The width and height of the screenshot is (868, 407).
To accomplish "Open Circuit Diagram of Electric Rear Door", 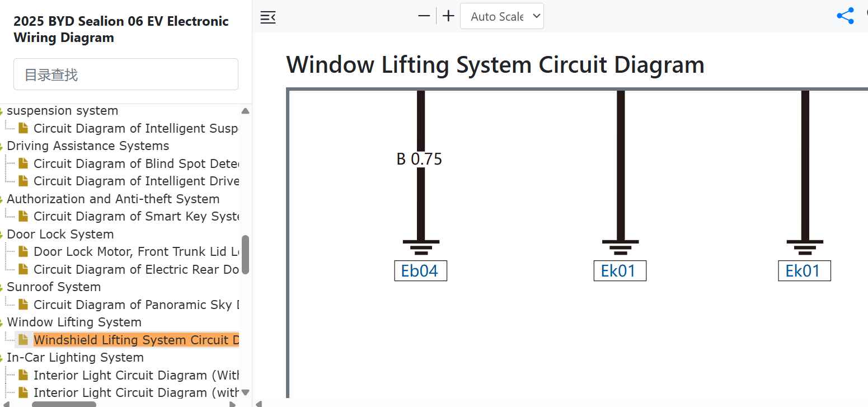I will point(137,269).
